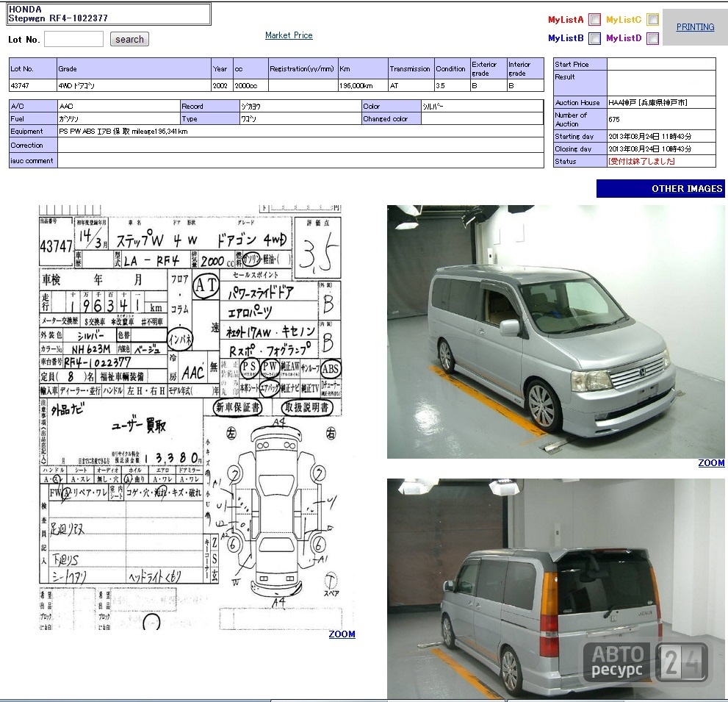Select engine value 2000cc
Screen dimensions: 728x702
click(x=246, y=85)
